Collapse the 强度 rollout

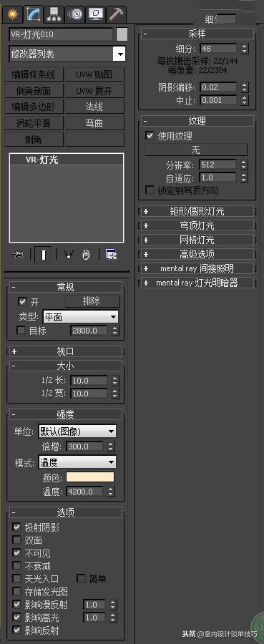click(66, 414)
